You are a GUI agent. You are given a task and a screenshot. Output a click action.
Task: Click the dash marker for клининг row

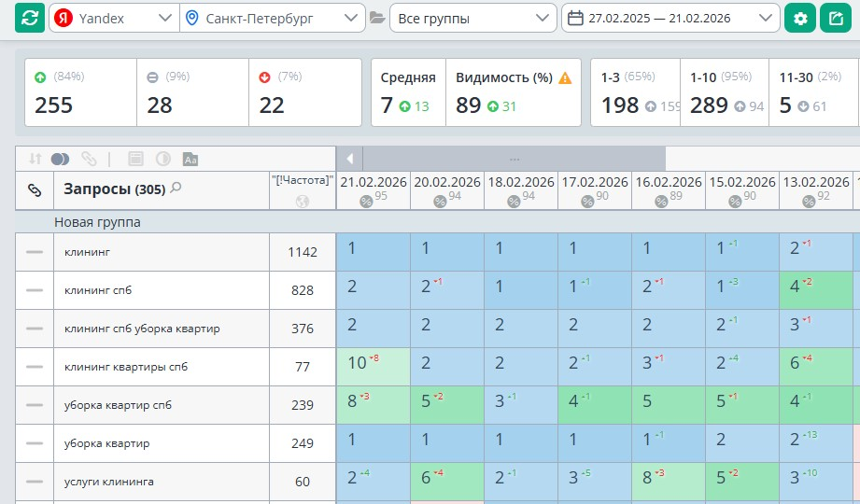(35, 252)
